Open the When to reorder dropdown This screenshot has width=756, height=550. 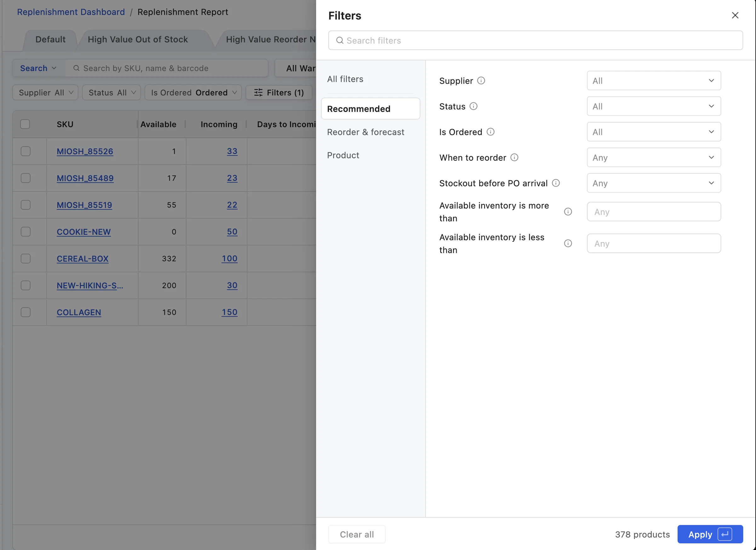tap(654, 158)
